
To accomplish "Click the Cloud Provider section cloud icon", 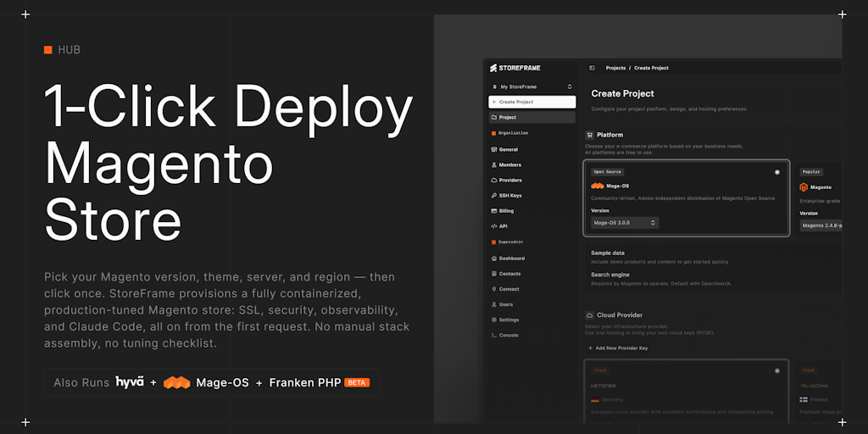I will point(590,315).
